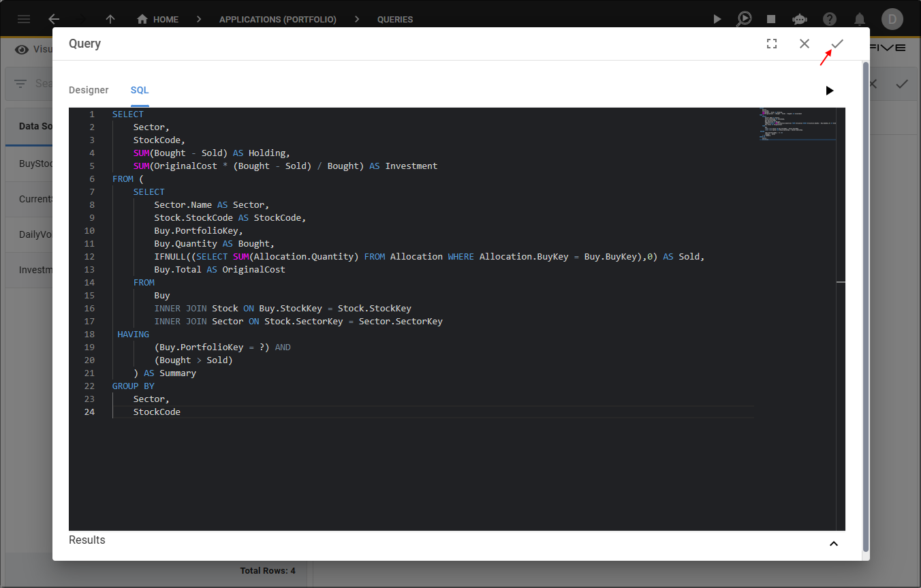Expand the Results panel chevron
The height and width of the screenshot is (588, 921).
click(x=833, y=544)
